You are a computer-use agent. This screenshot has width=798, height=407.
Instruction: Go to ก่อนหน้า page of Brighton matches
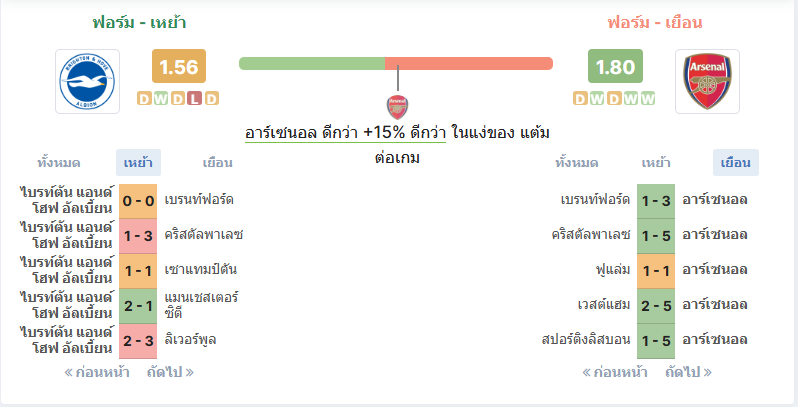point(97,372)
